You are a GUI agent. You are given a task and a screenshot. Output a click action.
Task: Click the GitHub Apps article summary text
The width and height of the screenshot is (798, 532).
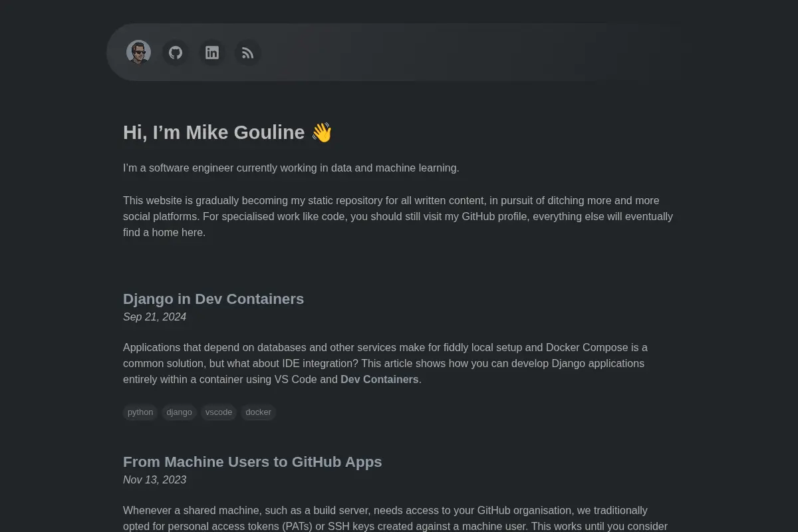click(x=395, y=519)
